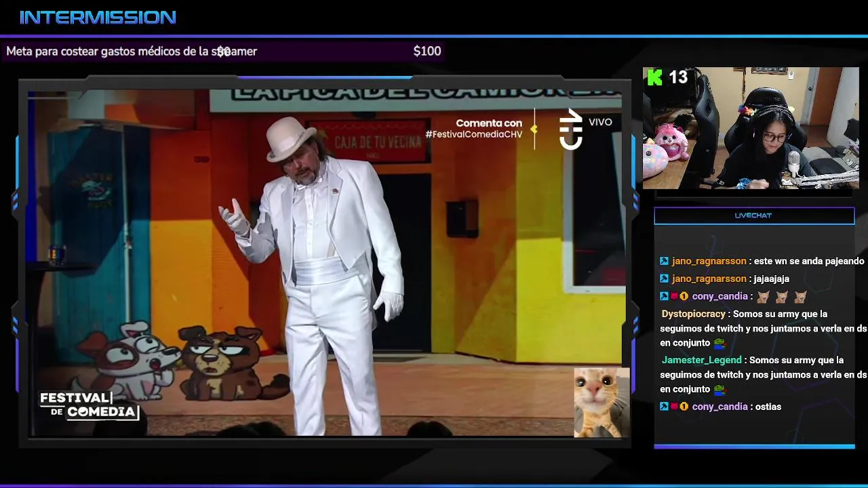Click cony_candia username on "ostias" message
This screenshot has height=488, width=868.
click(x=719, y=407)
